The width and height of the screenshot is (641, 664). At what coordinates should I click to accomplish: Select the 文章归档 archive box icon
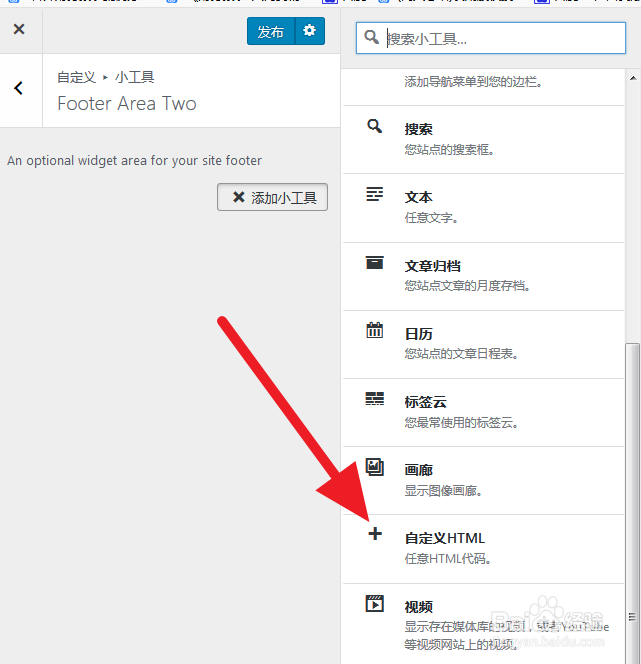[x=375, y=263]
